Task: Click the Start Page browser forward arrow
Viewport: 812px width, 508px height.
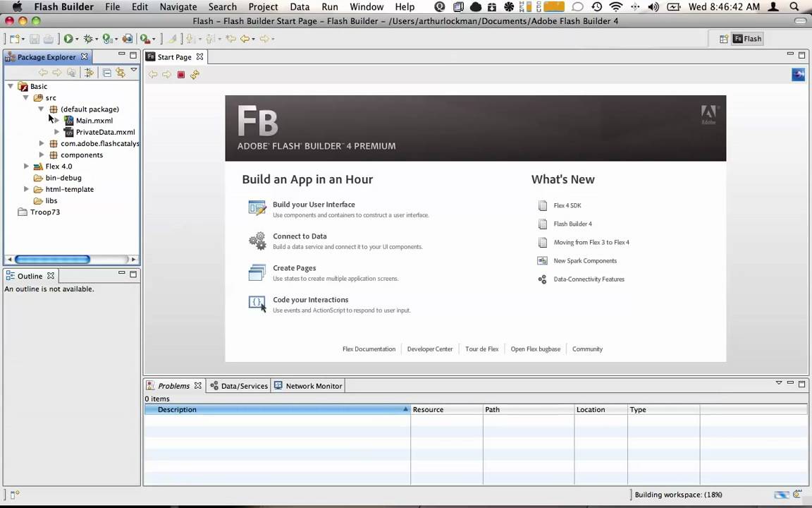Action: click(167, 75)
